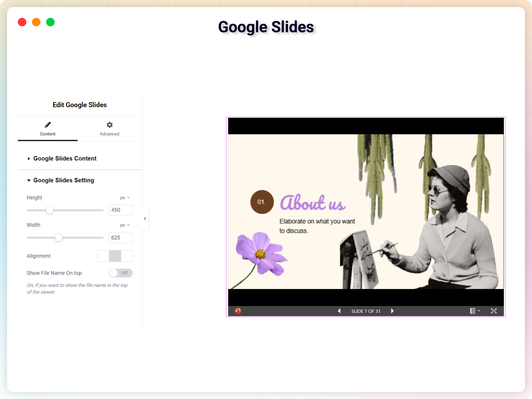This screenshot has width=532, height=399.
Task: Click the Edit Google Slides panel title
Action: (80, 105)
